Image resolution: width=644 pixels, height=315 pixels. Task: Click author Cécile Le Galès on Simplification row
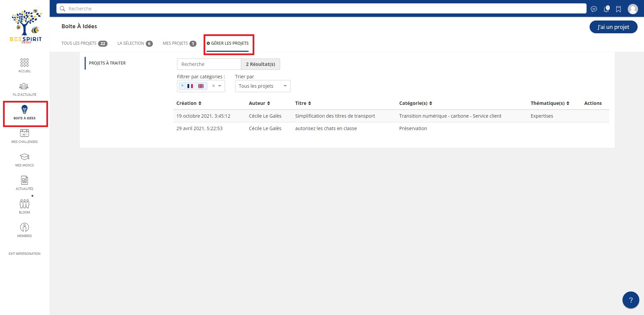pyautogui.click(x=265, y=116)
